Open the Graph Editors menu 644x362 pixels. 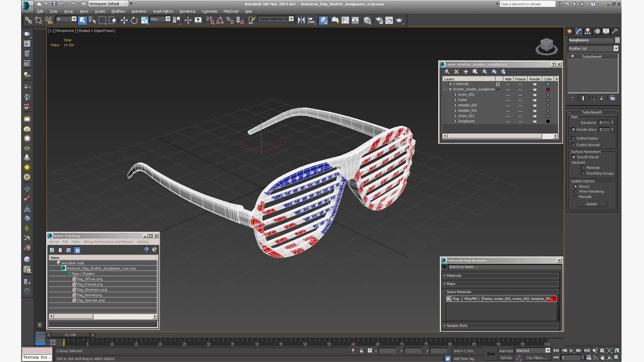163,11
